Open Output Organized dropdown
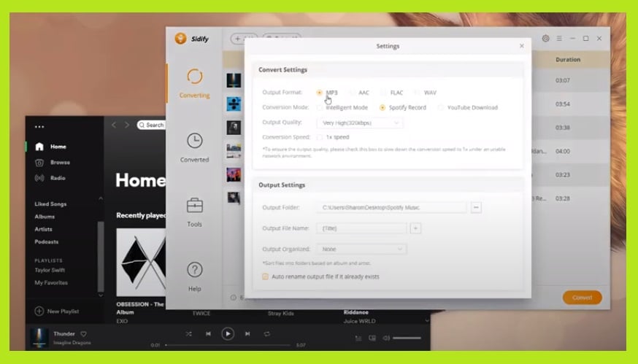 (x=361, y=249)
